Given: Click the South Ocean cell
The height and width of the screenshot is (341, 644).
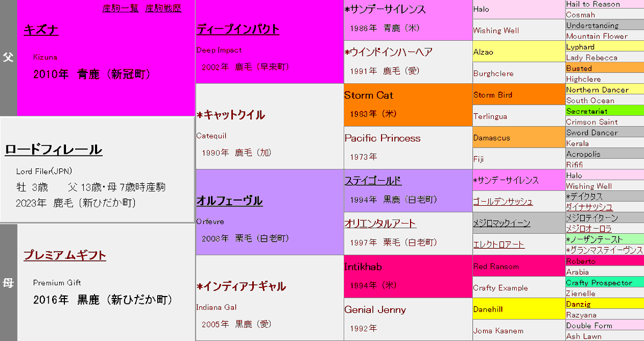Looking at the screenshot, I should [605, 100].
